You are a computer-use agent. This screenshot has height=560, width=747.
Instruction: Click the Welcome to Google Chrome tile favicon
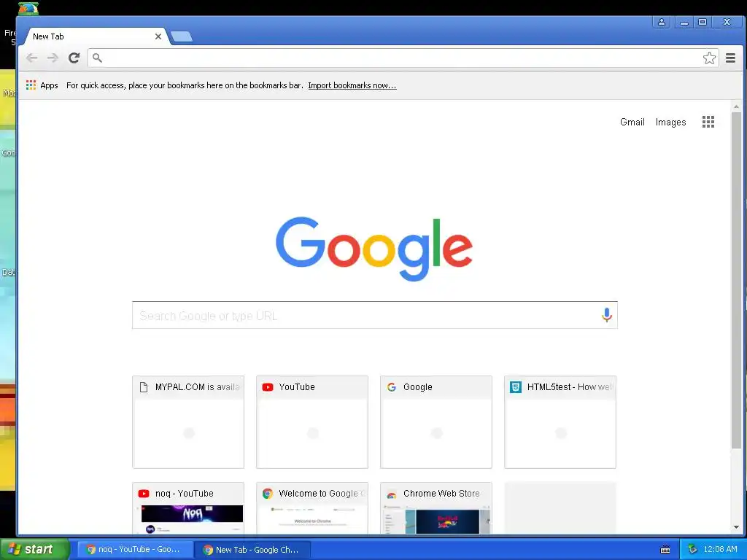[x=268, y=494]
